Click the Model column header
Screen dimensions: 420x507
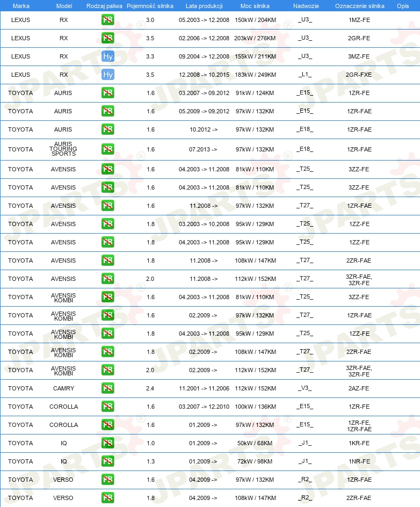click(64, 6)
